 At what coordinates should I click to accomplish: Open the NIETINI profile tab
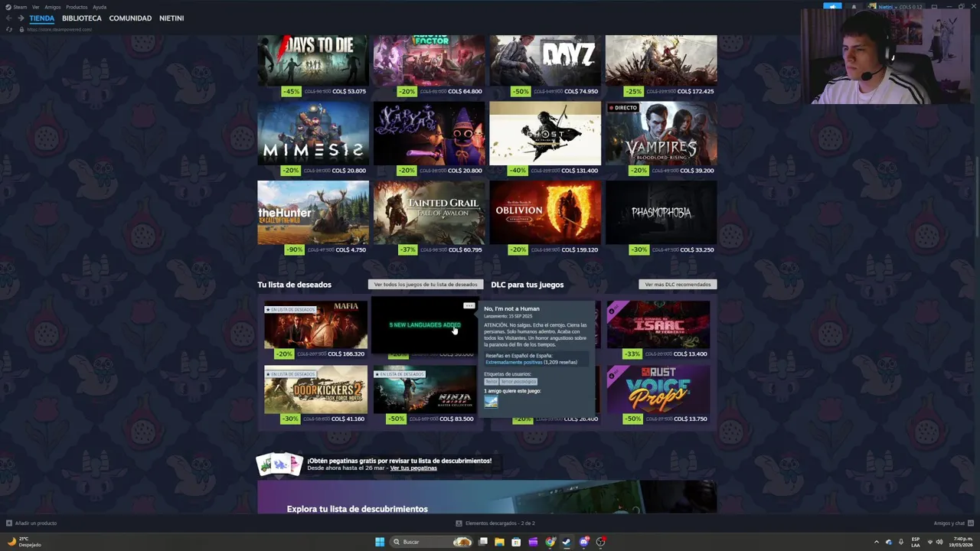click(171, 18)
